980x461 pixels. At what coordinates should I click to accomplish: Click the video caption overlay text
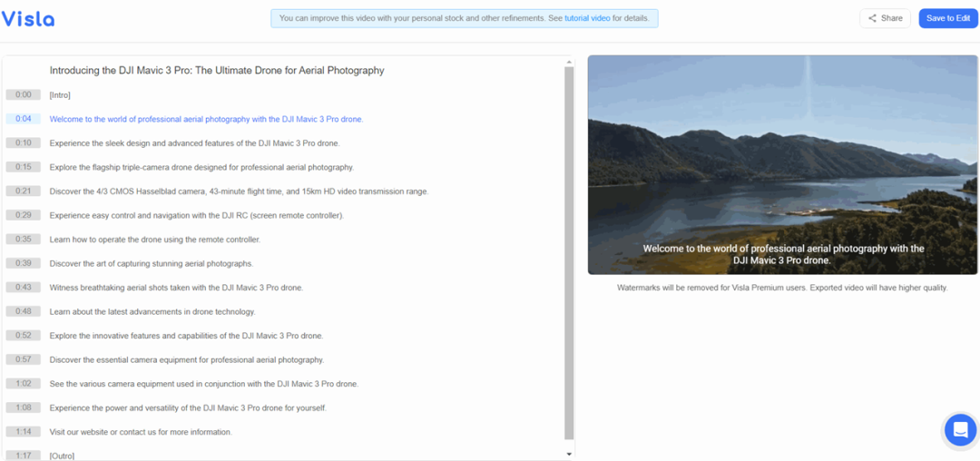783,254
